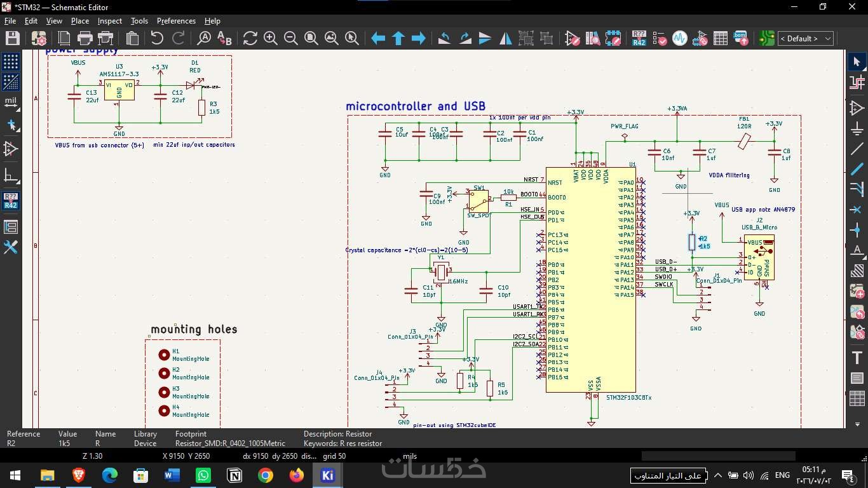
Task: Run the Electrical Rules Checker
Action: [659, 38]
